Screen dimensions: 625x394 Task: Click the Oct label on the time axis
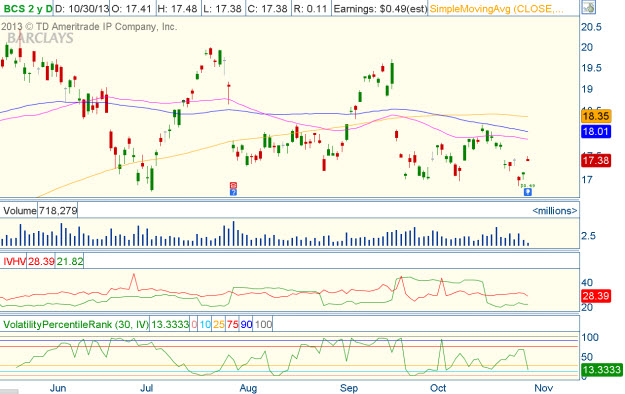point(438,388)
